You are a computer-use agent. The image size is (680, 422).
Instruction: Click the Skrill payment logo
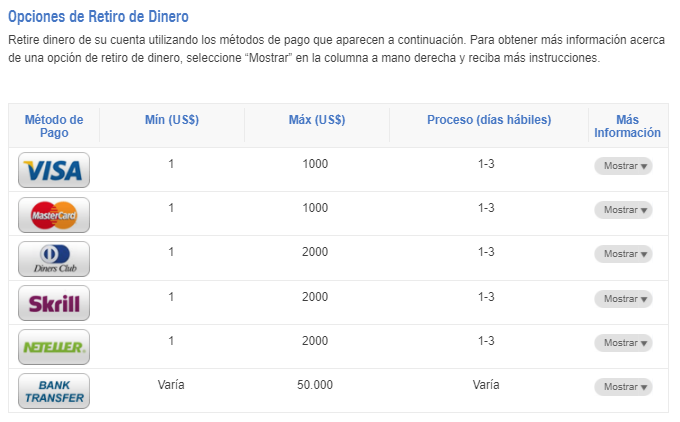[54, 302]
